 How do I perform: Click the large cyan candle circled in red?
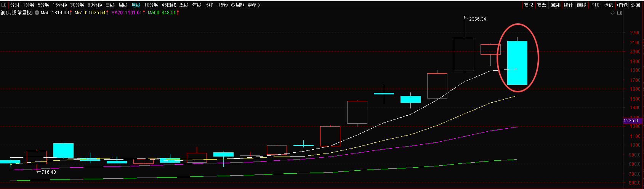point(517,63)
